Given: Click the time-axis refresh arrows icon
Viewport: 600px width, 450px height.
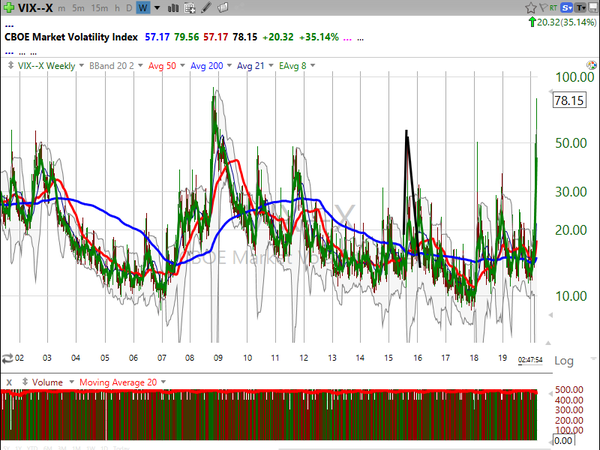Looking at the screenshot, I should tap(7, 359).
